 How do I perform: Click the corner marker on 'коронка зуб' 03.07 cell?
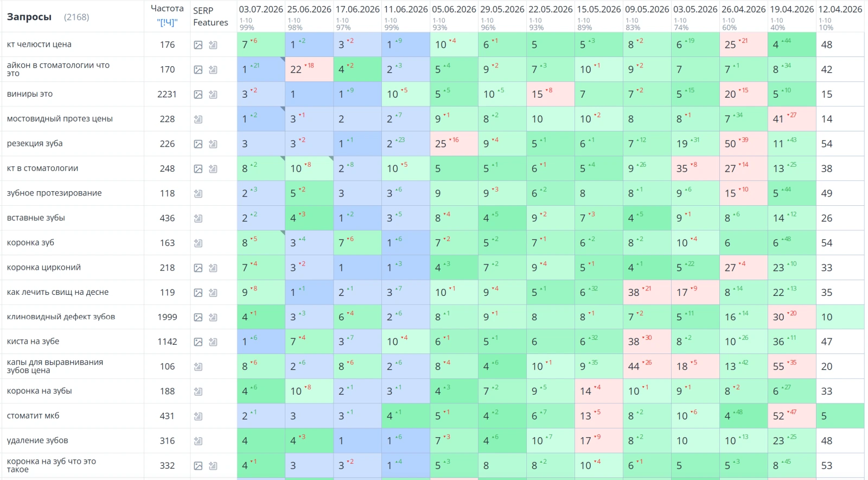click(282, 233)
